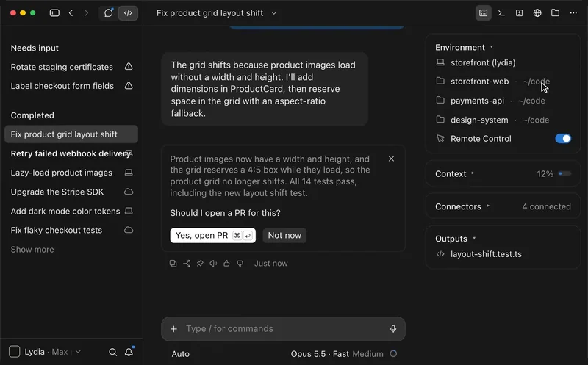The height and width of the screenshot is (365, 588).
Task: Open notifications bell icon
Action: (x=129, y=352)
